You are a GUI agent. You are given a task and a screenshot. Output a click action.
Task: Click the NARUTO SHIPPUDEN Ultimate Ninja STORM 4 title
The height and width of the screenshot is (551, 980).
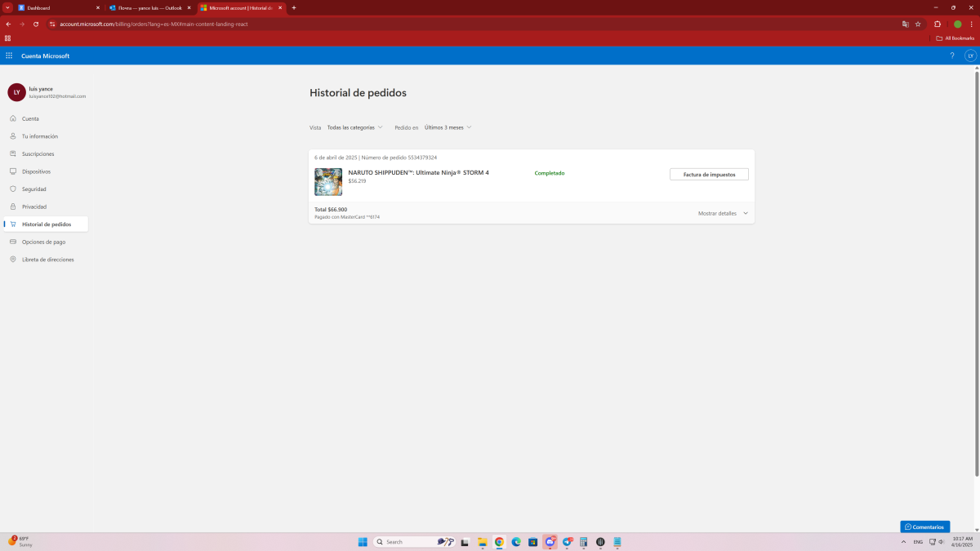(x=418, y=172)
